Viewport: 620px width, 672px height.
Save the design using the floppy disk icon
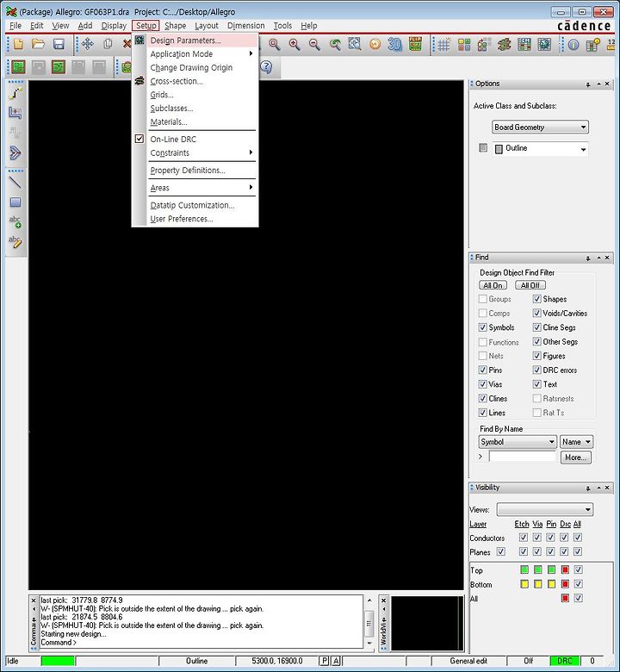click(59, 44)
